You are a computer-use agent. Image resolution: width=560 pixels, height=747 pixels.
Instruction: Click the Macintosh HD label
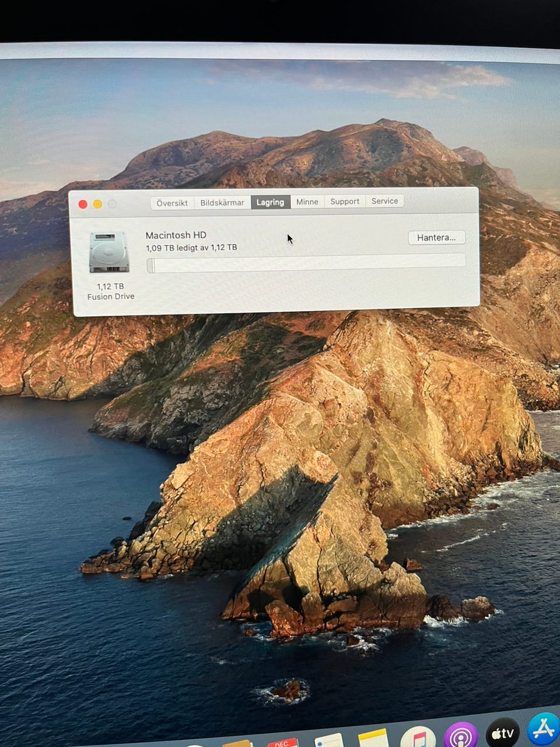pos(176,235)
